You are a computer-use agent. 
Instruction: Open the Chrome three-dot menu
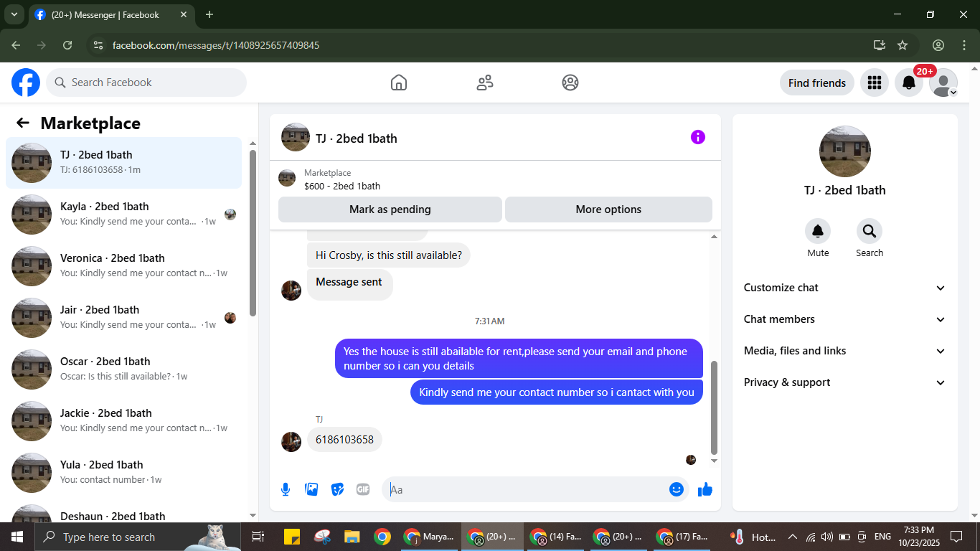(964, 45)
